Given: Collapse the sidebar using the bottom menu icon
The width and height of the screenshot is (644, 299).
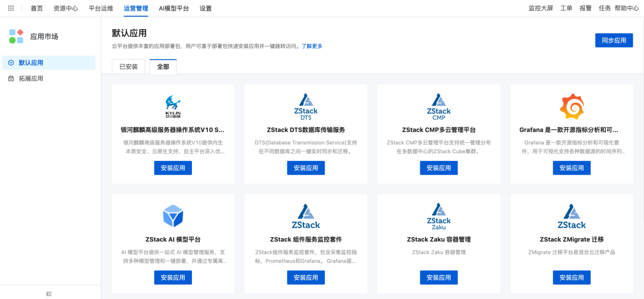Looking at the screenshot, I should (x=49, y=294).
